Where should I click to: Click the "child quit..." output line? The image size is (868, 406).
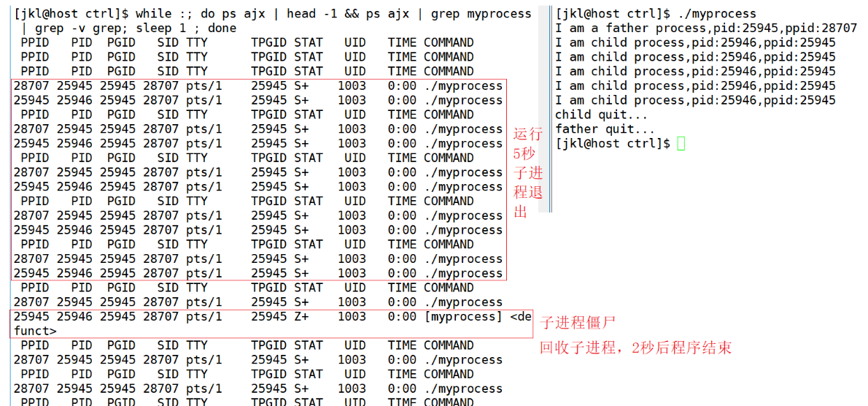602,115
